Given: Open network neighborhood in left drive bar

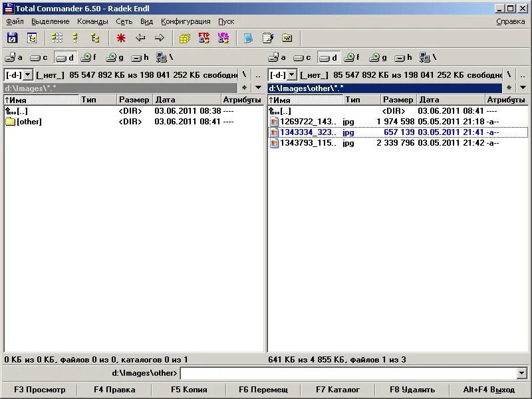Looking at the screenshot, I should click(165, 58).
